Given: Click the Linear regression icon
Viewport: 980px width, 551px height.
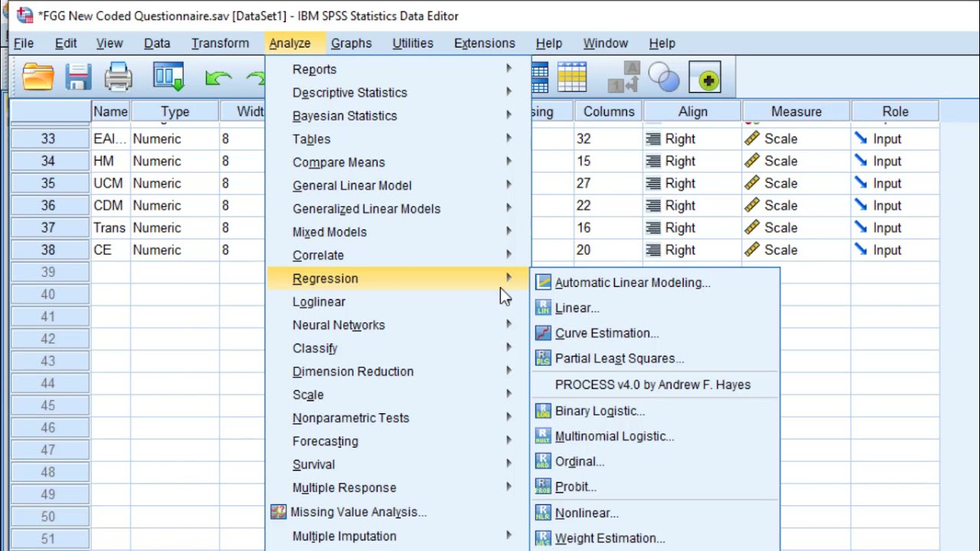Looking at the screenshot, I should coord(543,308).
